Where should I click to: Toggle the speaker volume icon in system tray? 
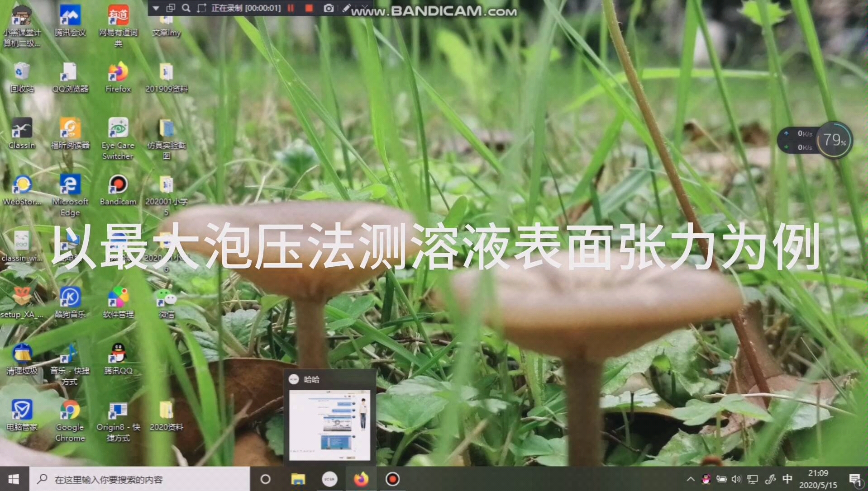[737, 479]
